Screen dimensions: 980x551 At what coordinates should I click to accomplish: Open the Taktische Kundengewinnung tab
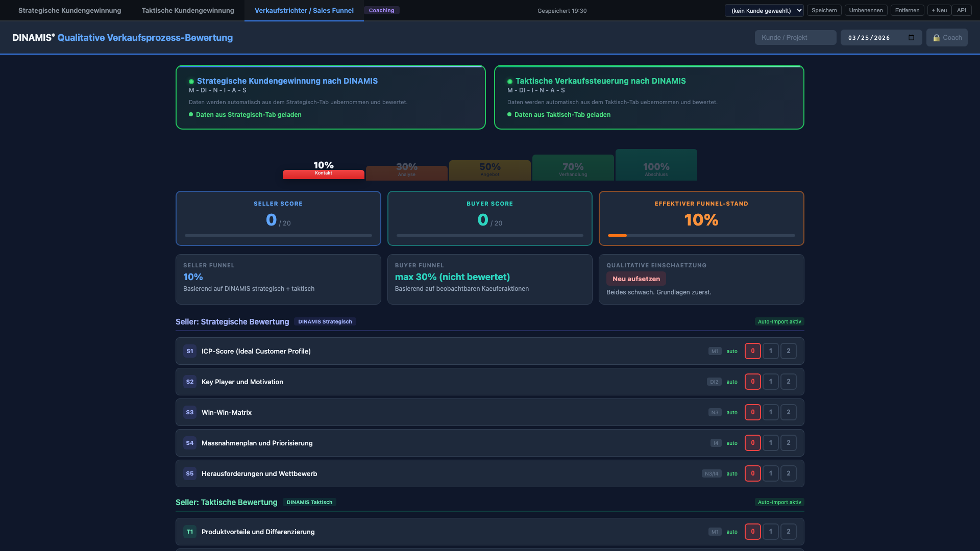(x=188, y=10)
